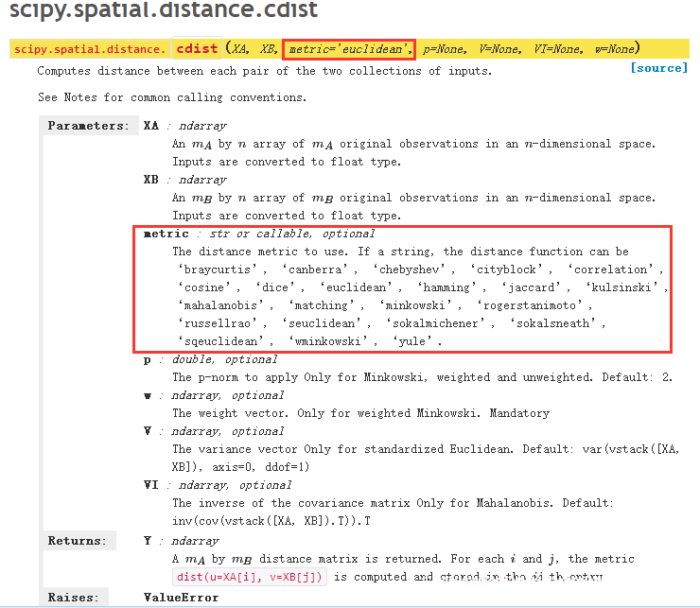Click the dist(u=XA[i], v=XB[j]) code snippet
700x608 pixels.
pyautogui.click(x=250, y=577)
